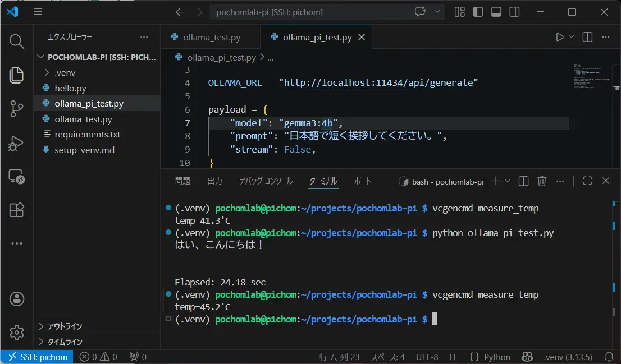
Task: Open the Copilot status icon
Action: [x=527, y=357]
